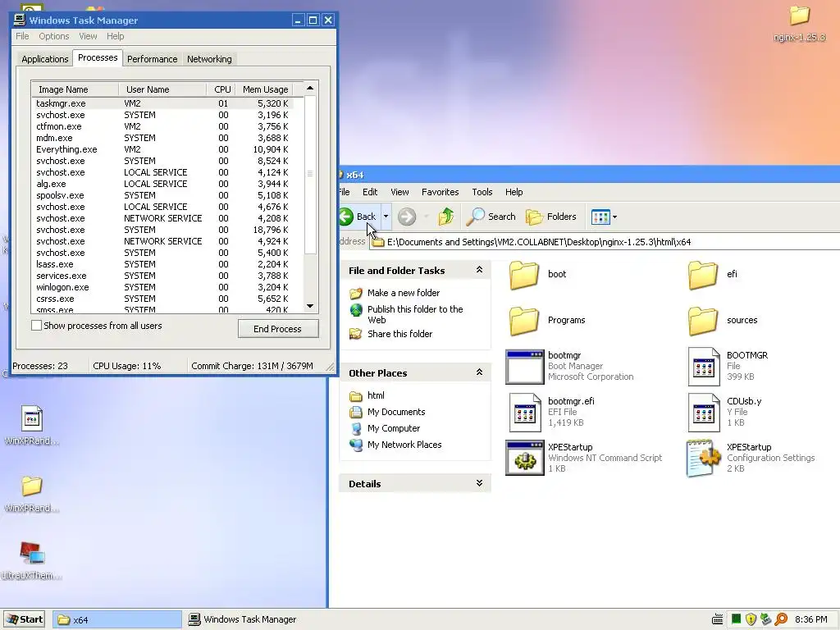Image resolution: width=840 pixels, height=630 pixels.
Task: Open the Views dropdown arrow
Action: click(x=614, y=217)
